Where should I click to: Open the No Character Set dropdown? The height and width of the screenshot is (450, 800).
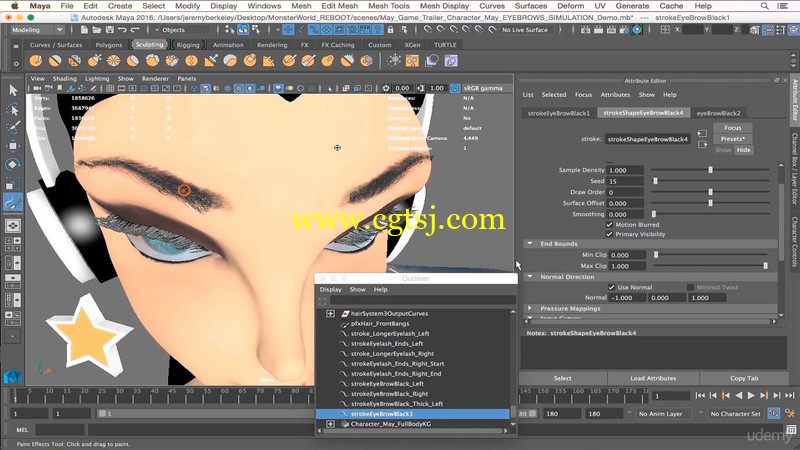pos(735,414)
